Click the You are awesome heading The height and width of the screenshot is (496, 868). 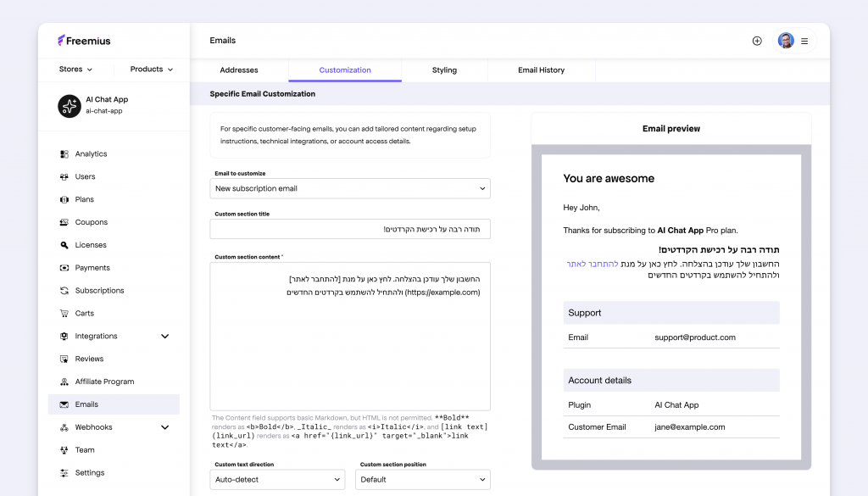609,178
